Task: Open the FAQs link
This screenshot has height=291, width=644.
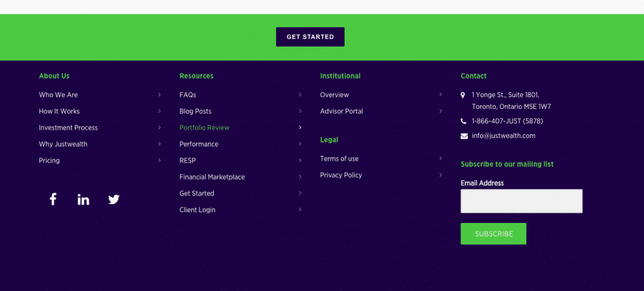Action: click(x=187, y=94)
